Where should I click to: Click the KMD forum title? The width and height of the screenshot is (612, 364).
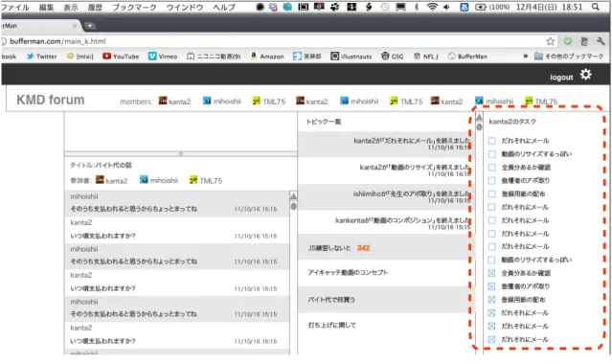[x=51, y=100]
